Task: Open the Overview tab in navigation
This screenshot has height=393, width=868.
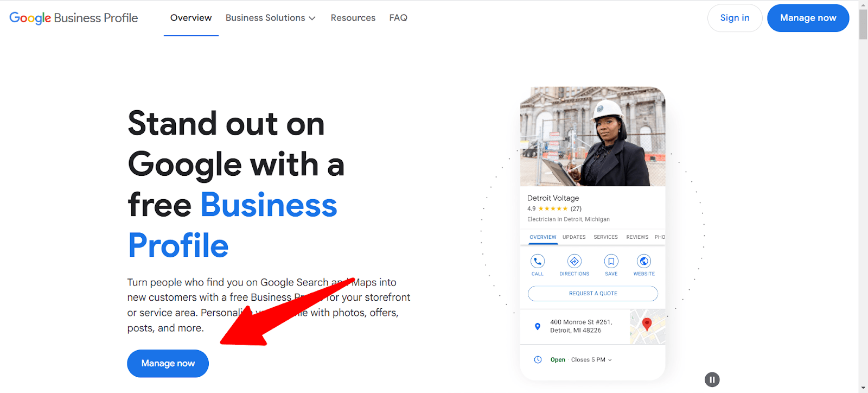Action: tap(191, 18)
